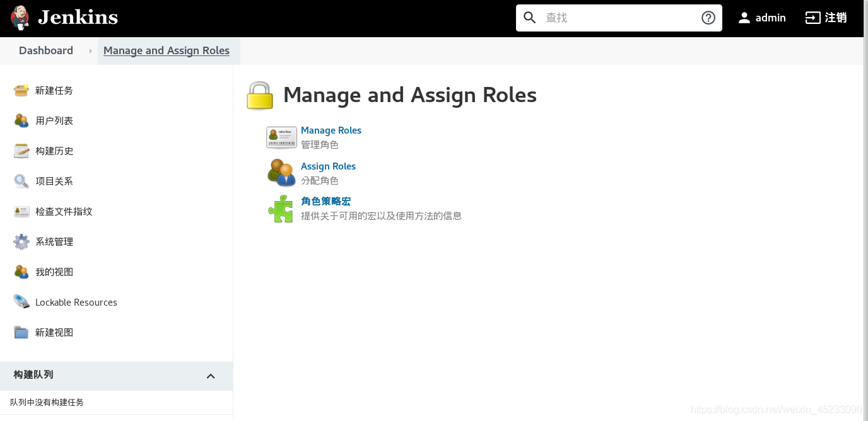The height and width of the screenshot is (421, 868).
Task: Click the Jenkins butler logo icon
Action: coord(20,18)
